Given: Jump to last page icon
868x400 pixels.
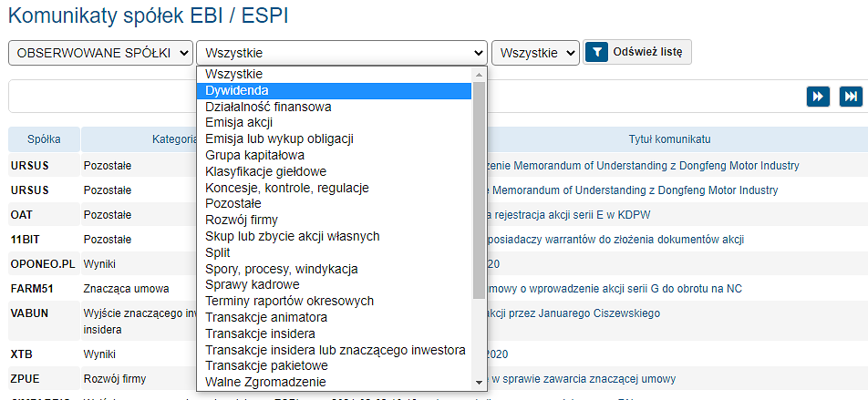Looking at the screenshot, I should pyautogui.click(x=850, y=97).
